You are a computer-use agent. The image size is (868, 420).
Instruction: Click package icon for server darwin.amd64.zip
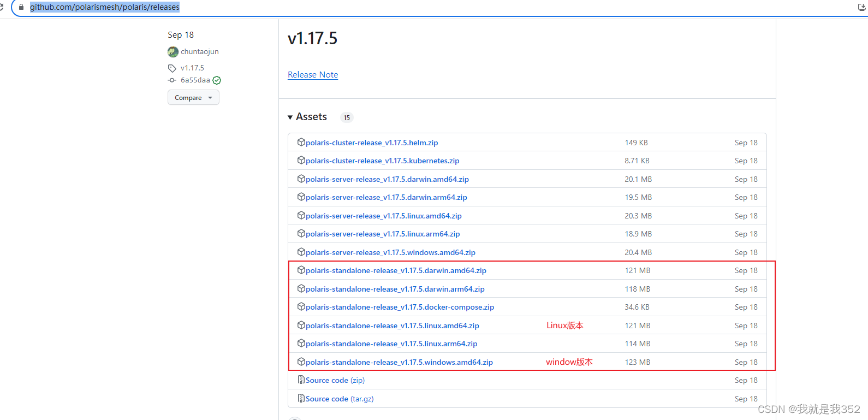[x=301, y=179]
